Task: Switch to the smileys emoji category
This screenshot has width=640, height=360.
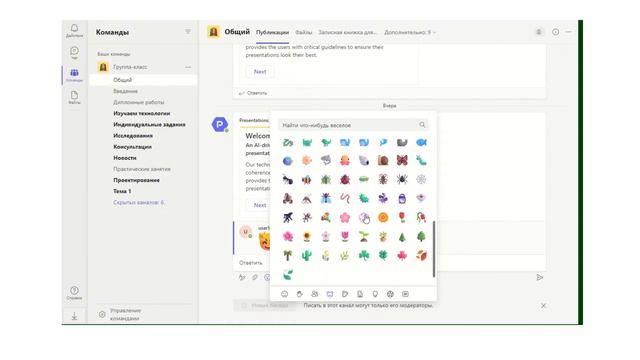Action: [x=284, y=294]
